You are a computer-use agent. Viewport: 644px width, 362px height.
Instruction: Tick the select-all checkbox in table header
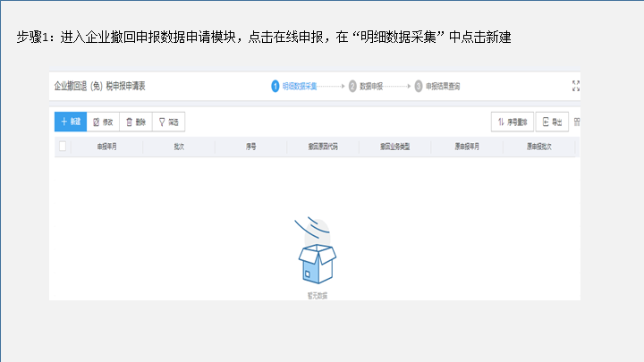coord(63,146)
